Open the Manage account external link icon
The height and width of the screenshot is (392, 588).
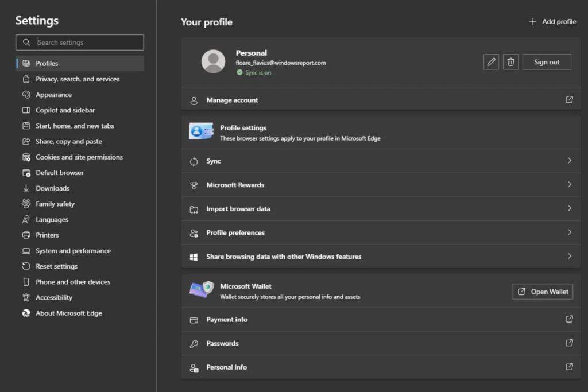pos(569,100)
